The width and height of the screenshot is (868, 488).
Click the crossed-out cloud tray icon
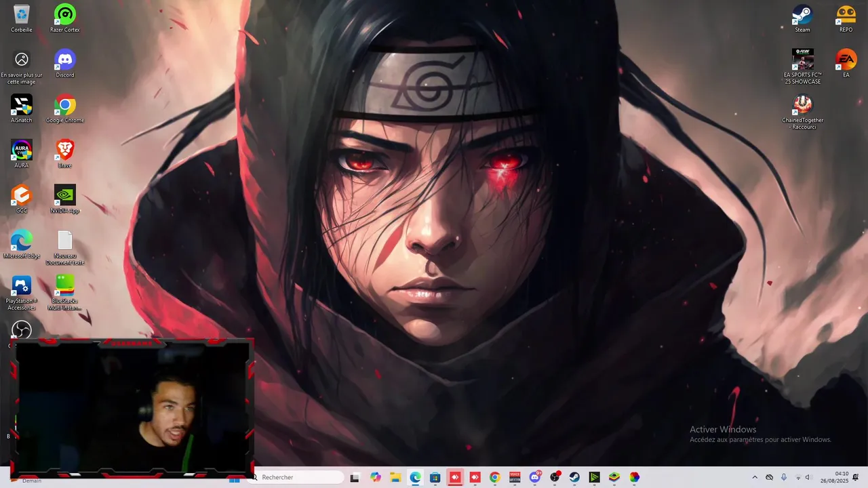tap(770, 478)
